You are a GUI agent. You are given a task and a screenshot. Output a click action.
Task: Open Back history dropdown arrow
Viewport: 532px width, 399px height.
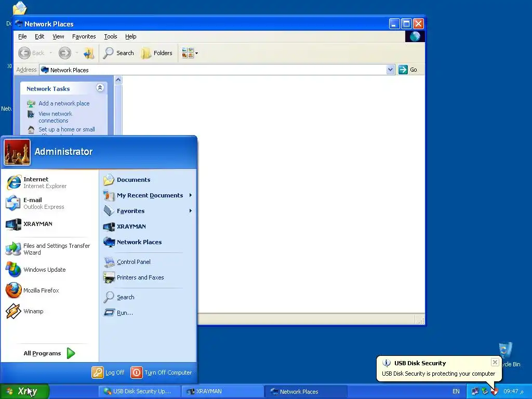coord(51,53)
